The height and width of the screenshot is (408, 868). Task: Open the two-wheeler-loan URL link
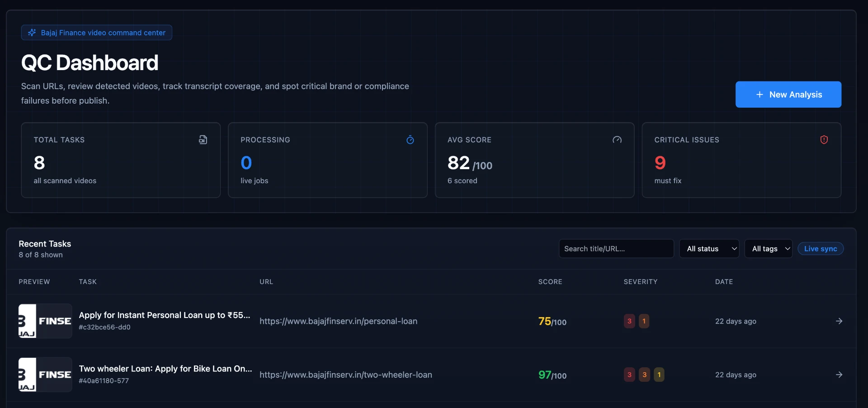[x=346, y=375]
